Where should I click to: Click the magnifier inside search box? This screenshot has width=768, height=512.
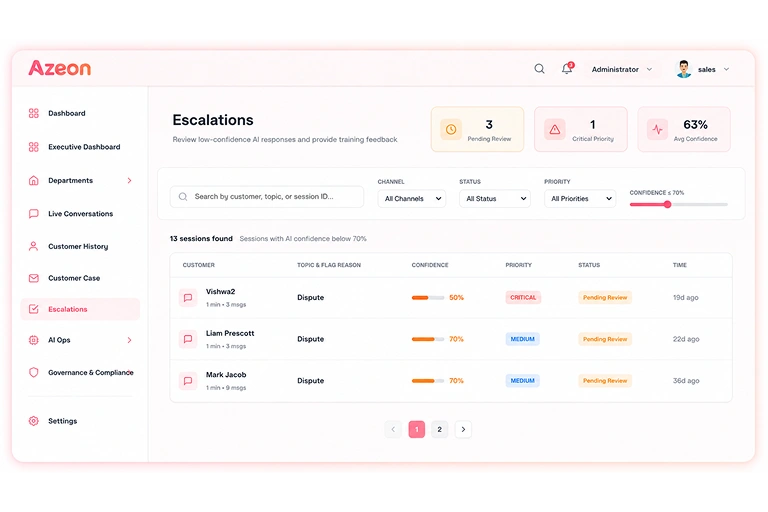[x=183, y=196]
